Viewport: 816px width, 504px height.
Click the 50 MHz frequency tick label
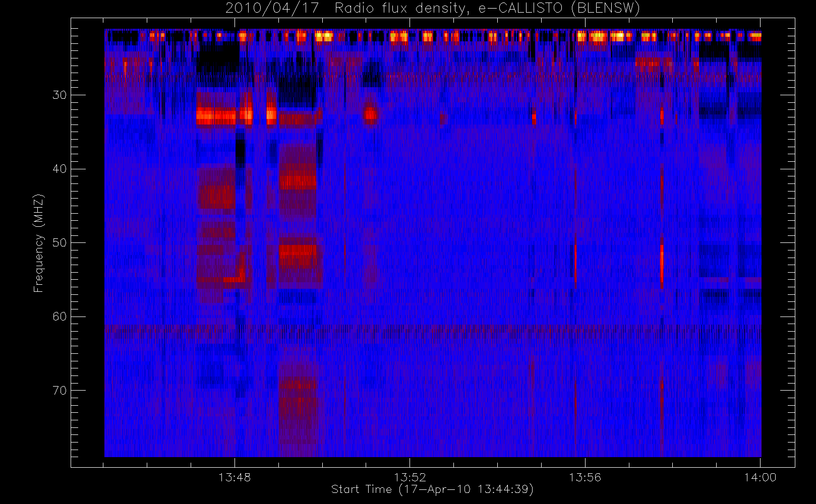tap(60, 242)
